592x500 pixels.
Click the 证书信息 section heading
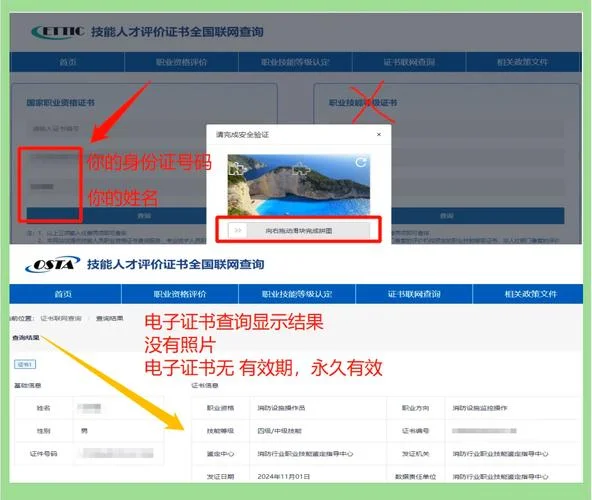point(205,386)
